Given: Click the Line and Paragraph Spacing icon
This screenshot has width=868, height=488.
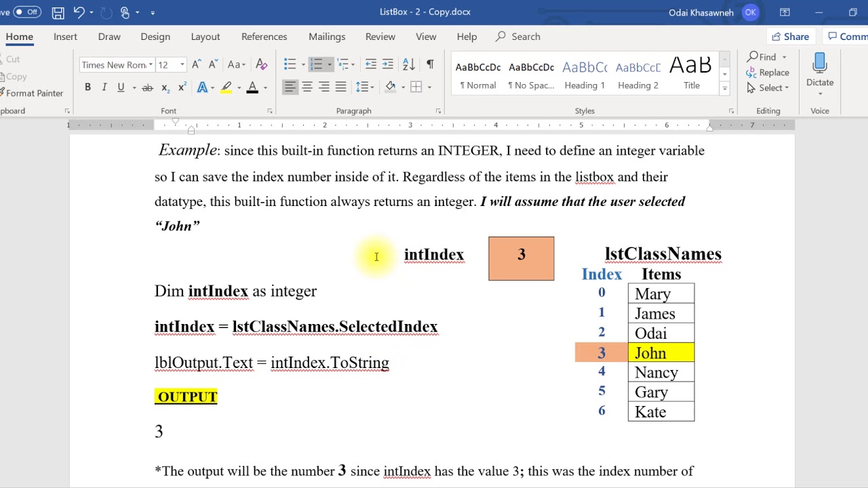Looking at the screenshot, I should (362, 87).
